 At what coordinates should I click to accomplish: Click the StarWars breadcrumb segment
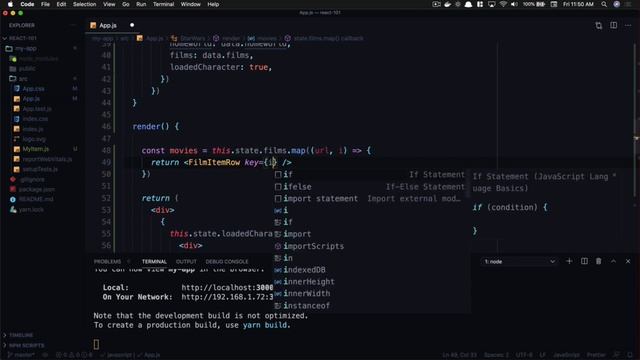pyautogui.click(x=192, y=38)
